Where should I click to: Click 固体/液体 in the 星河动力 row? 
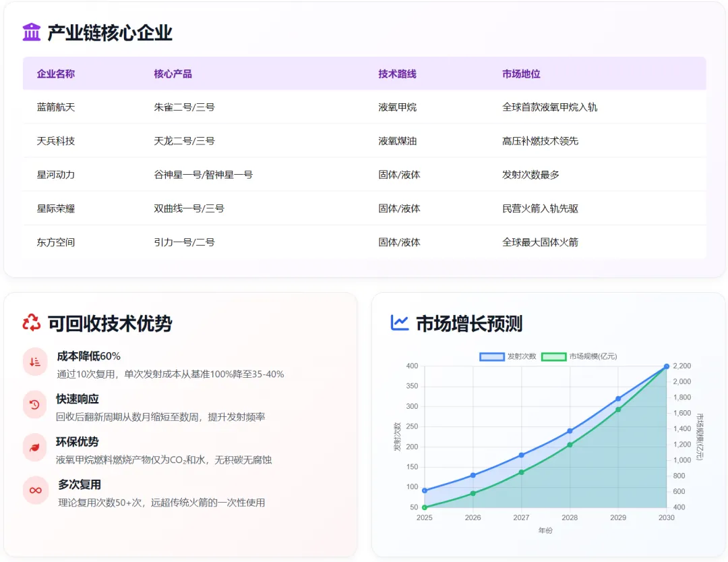399,175
